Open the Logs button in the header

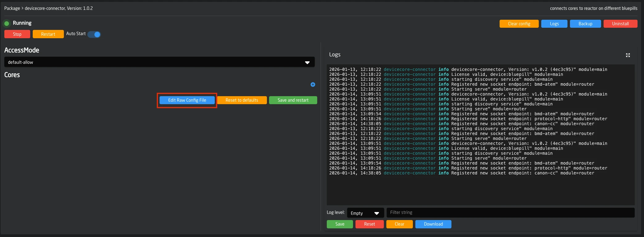[554, 24]
